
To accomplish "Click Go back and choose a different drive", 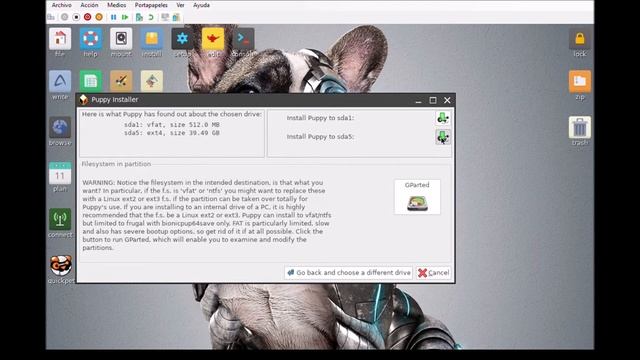I will tap(349, 273).
